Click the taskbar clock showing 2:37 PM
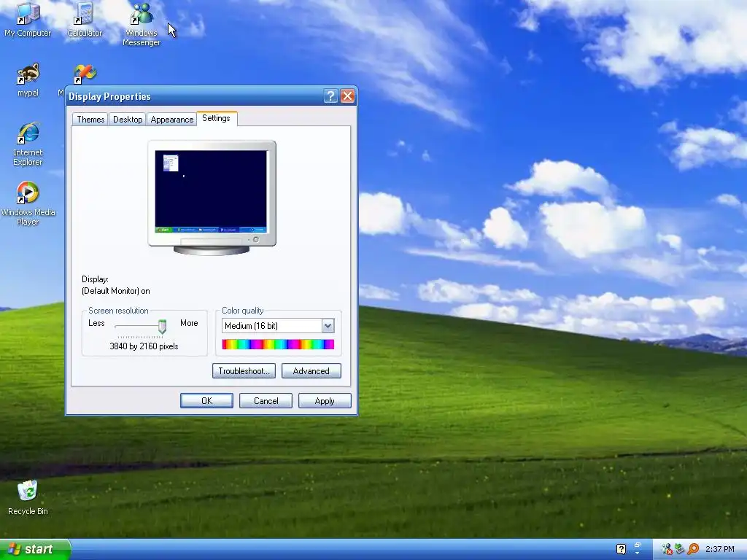 pyautogui.click(x=719, y=549)
